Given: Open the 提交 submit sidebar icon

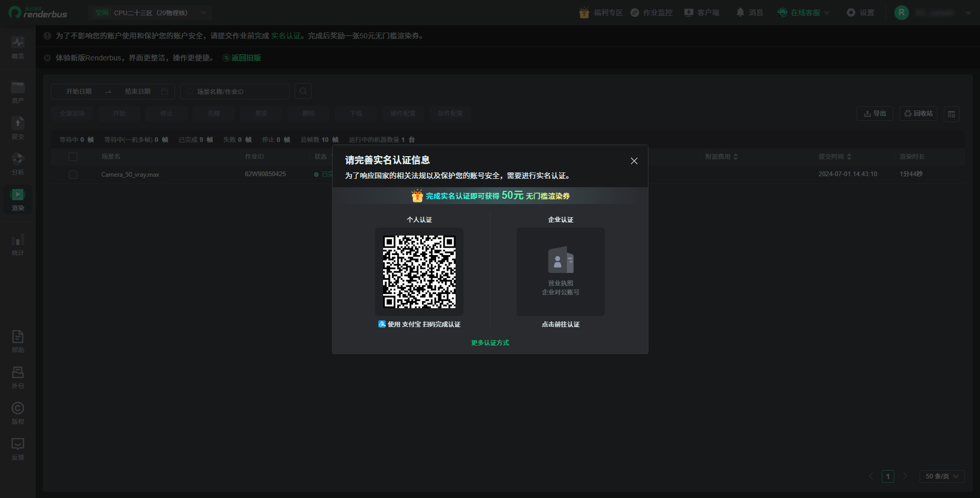Looking at the screenshot, I should (x=18, y=128).
